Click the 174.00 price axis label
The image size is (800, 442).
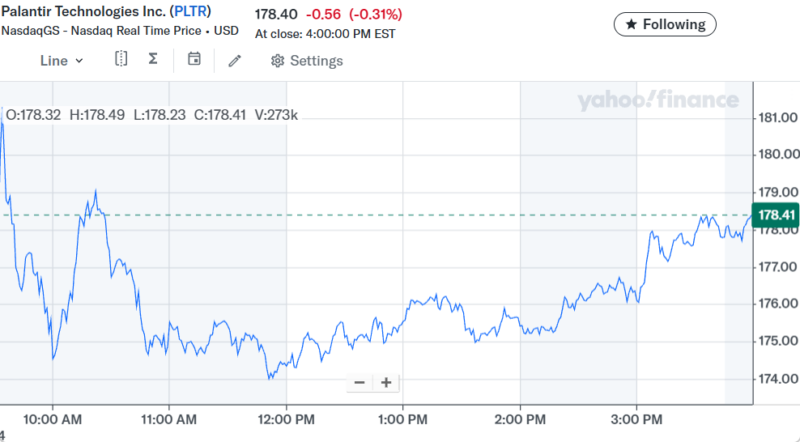[778, 378]
